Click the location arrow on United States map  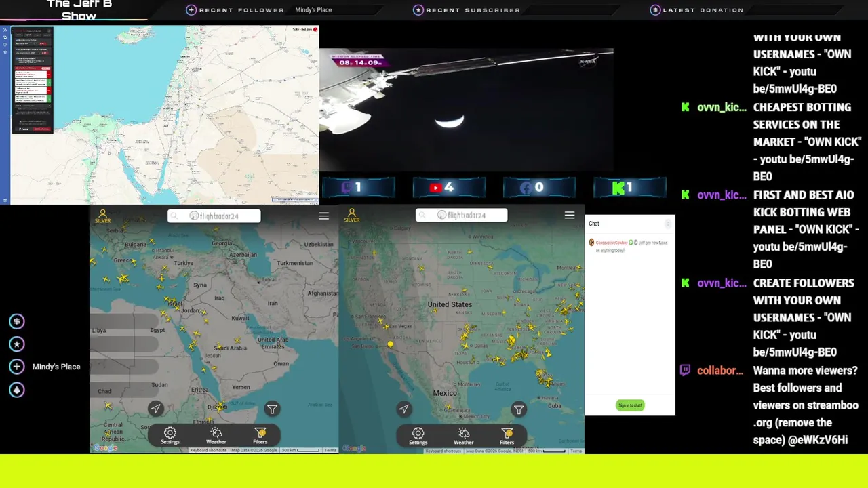404,409
